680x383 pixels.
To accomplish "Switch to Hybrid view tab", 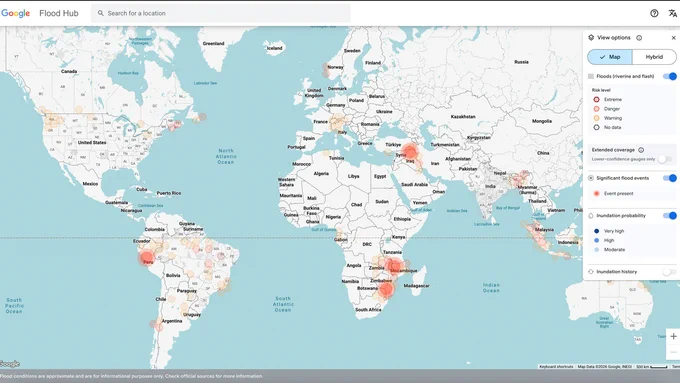I will click(x=654, y=57).
